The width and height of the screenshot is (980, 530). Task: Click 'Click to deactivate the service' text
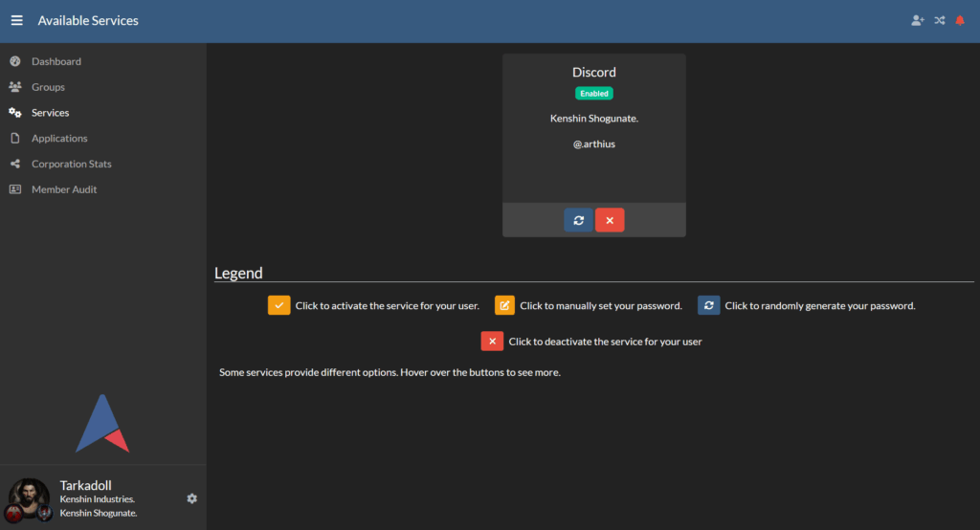coord(605,342)
